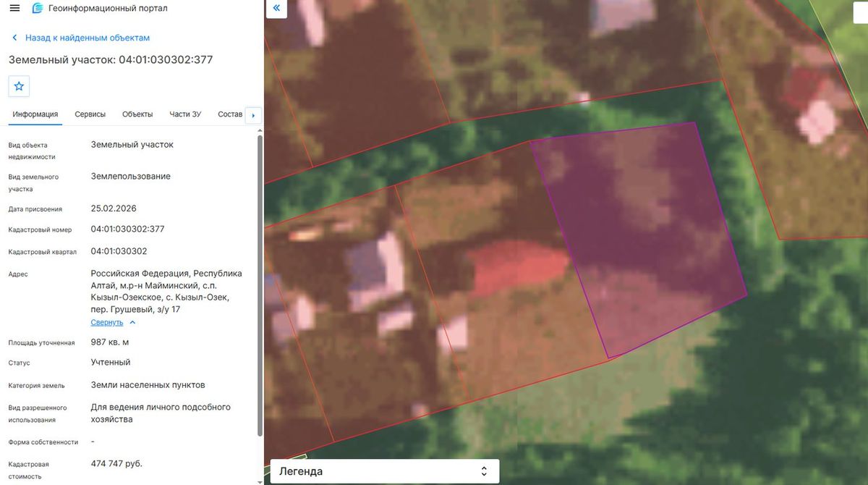
Task: Open the Части ЗУ tab
Action: pyautogui.click(x=185, y=114)
